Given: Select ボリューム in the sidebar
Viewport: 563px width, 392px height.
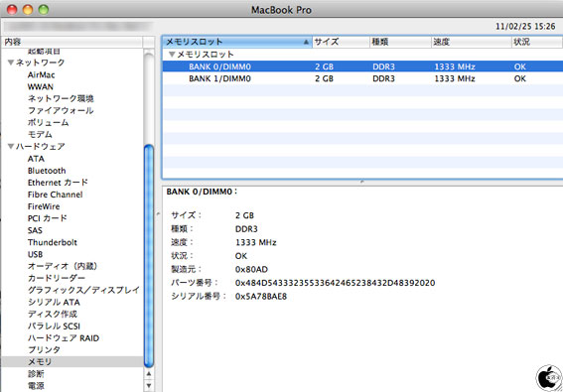Looking at the screenshot, I should click(48, 123).
